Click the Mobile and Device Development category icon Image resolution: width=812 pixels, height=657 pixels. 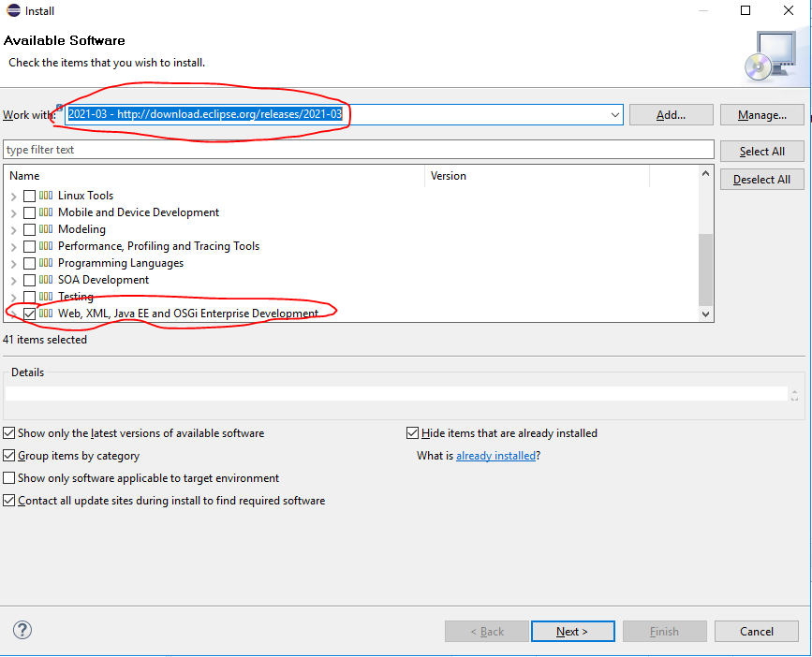point(46,212)
